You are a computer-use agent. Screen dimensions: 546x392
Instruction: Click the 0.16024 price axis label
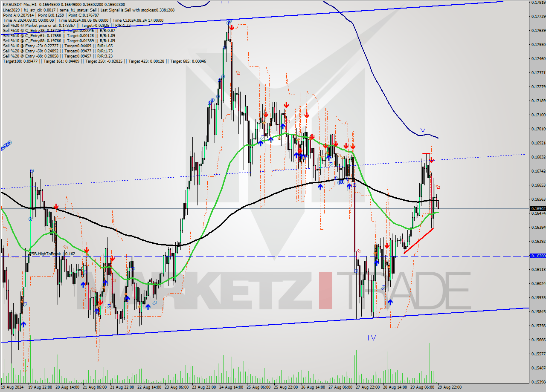coord(538,284)
